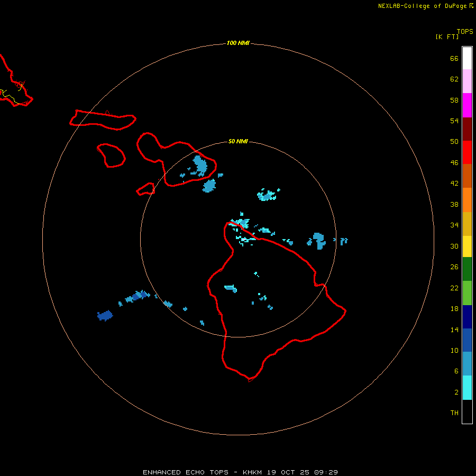Click the "TH" threshold label
Viewport: 476px width, 476px height.
coord(454,413)
